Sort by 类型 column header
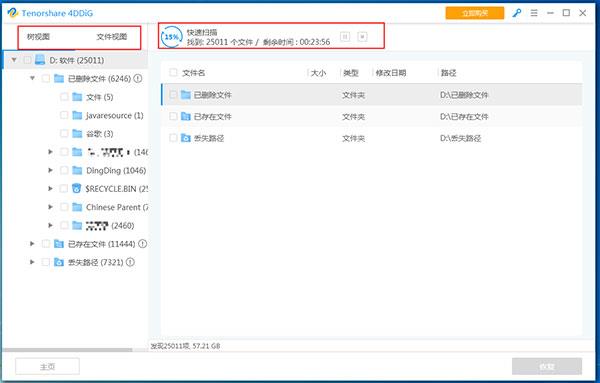 pyautogui.click(x=351, y=73)
